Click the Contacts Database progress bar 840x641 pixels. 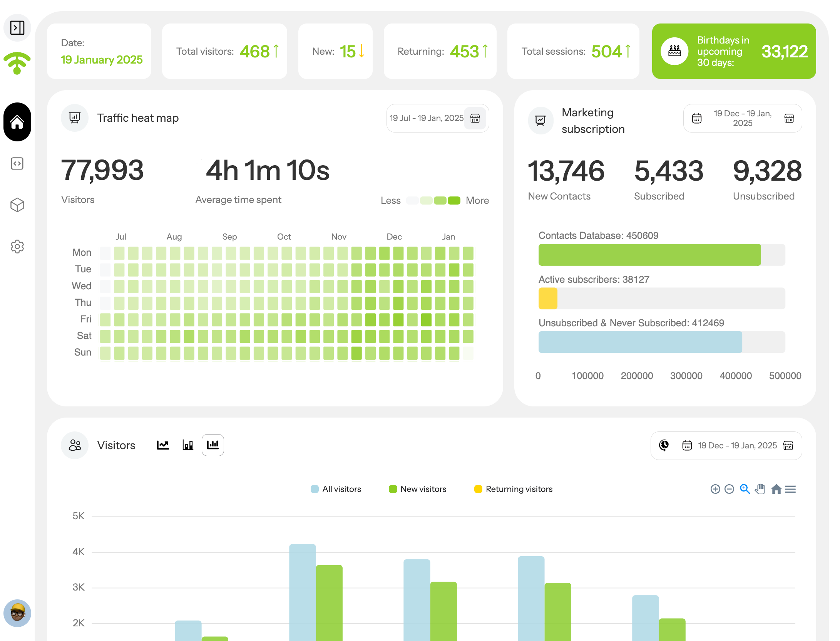click(649, 255)
